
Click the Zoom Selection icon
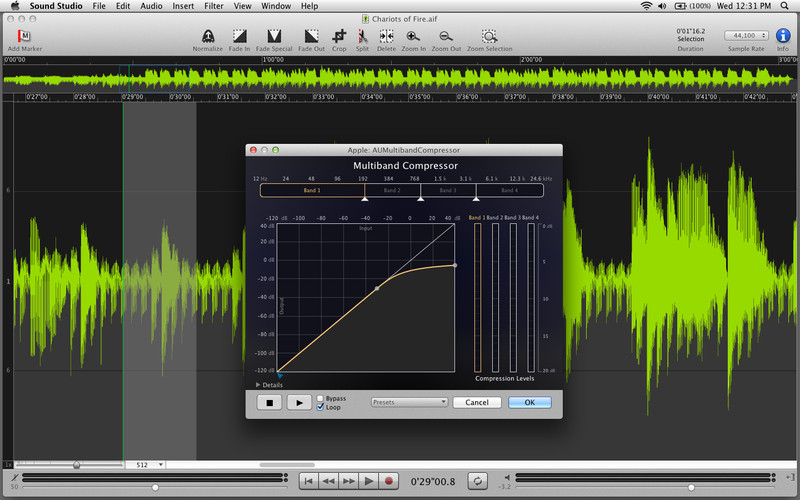tap(490, 36)
